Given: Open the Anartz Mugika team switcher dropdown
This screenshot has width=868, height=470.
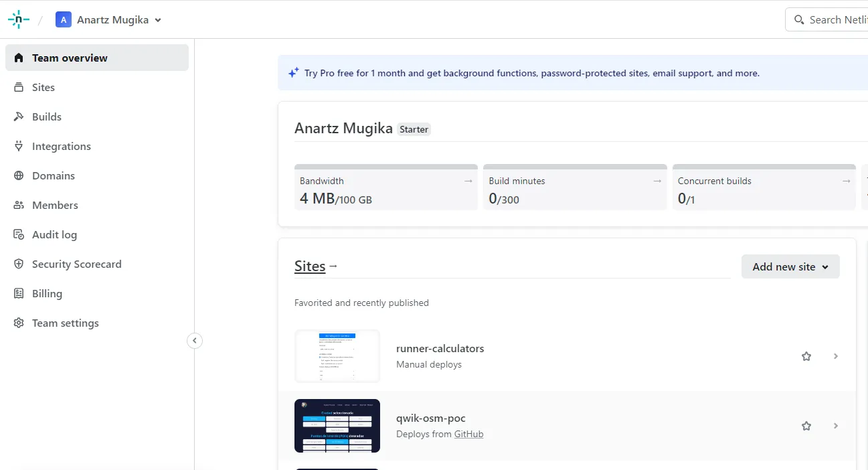Looking at the screenshot, I should [x=108, y=19].
